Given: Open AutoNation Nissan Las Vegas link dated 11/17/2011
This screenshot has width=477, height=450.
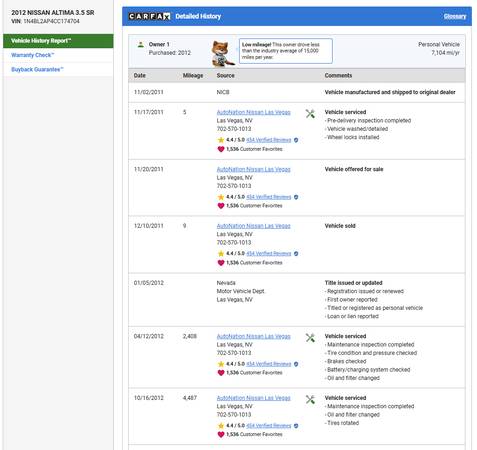Looking at the screenshot, I should coord(253,112).
